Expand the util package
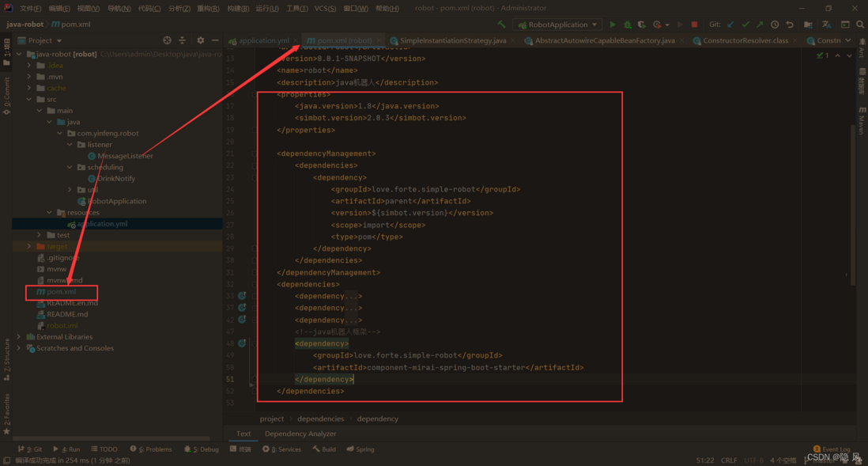The image size is (868, 466). 70,190
